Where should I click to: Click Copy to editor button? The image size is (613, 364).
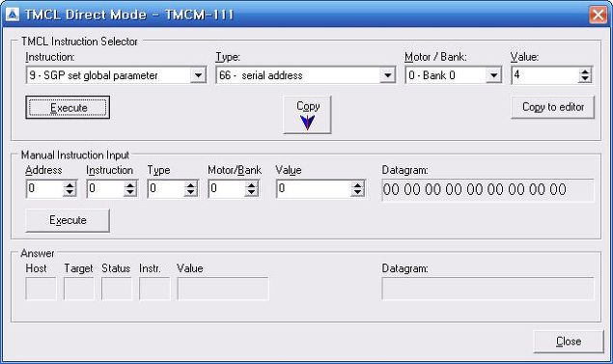553,107
